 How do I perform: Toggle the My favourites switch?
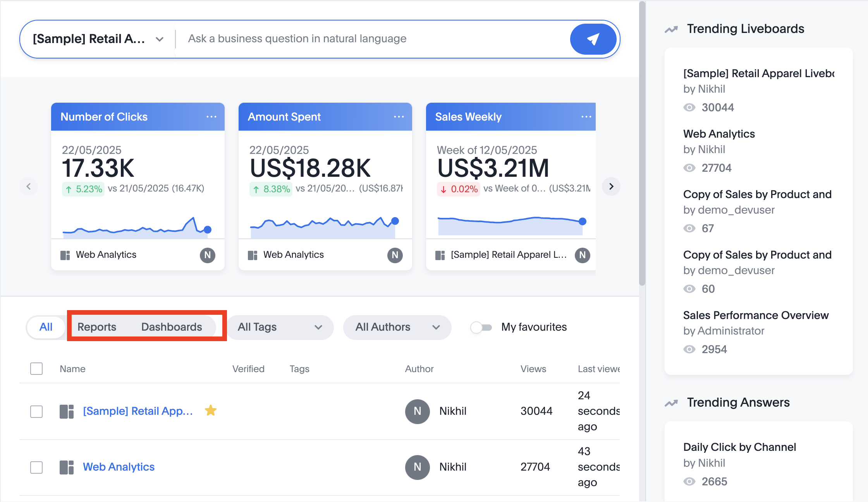[481, 327]
